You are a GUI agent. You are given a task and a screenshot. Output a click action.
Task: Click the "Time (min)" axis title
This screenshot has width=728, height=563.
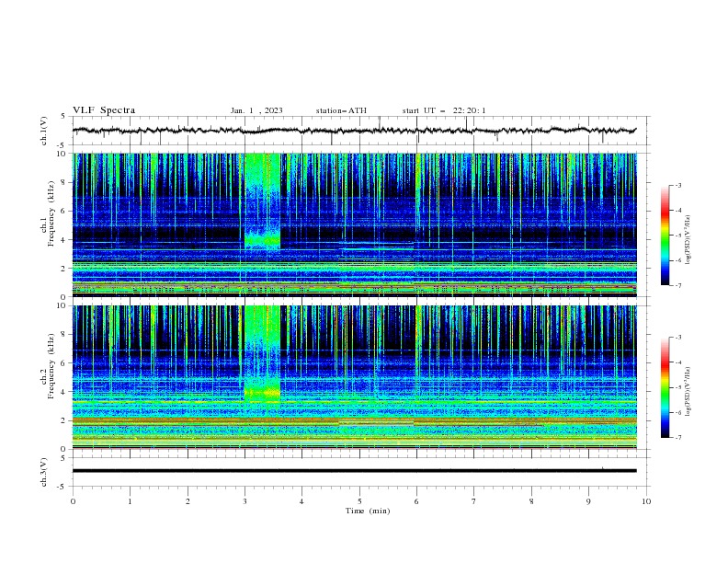[x=368, y=511]
